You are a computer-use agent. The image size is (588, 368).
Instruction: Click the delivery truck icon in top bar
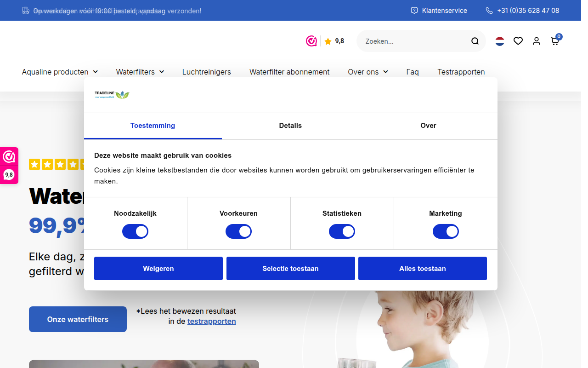26,11
